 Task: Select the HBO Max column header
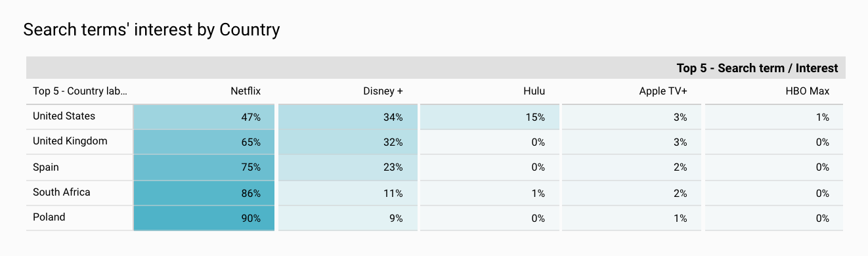click(x=812, y=91)
